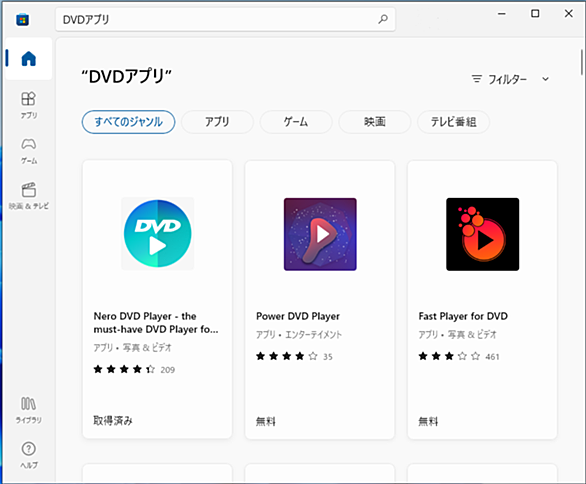This screenshot has height=484, width=586.
Task: Open the アプリ section in sidebar
Action: (29, 105)
